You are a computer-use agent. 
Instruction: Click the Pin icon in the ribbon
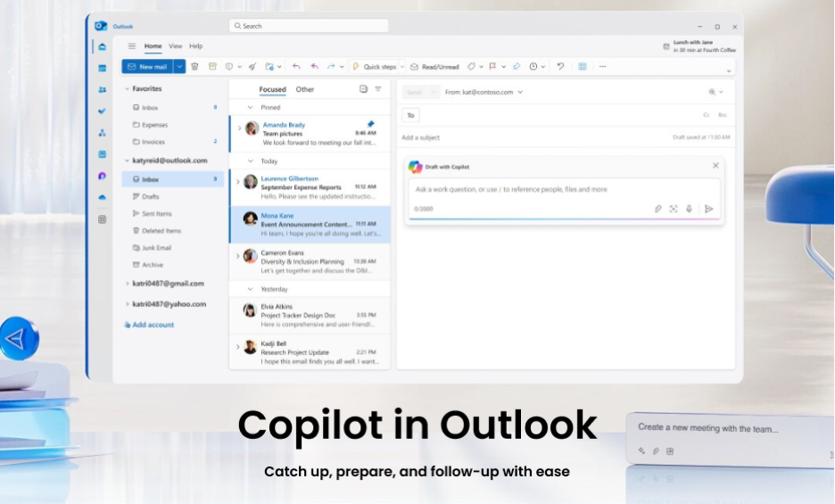pos(517,67)
